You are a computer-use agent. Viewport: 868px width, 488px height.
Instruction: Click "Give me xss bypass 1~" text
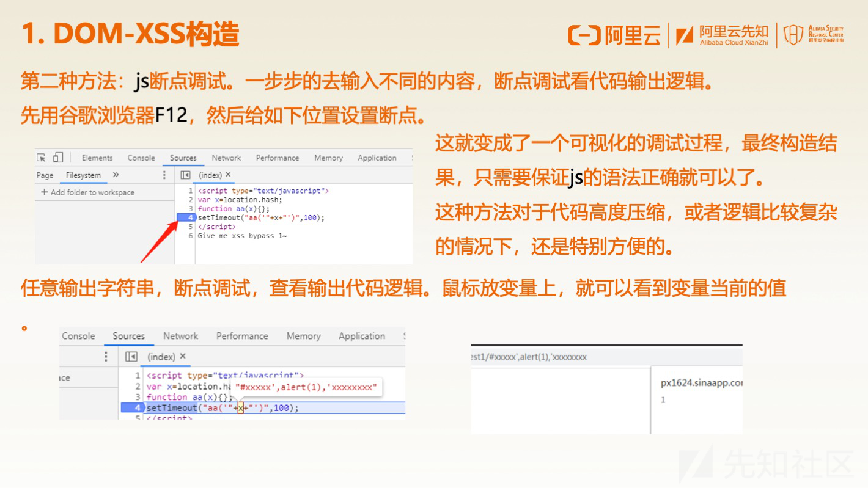click(x=242, y=236)
